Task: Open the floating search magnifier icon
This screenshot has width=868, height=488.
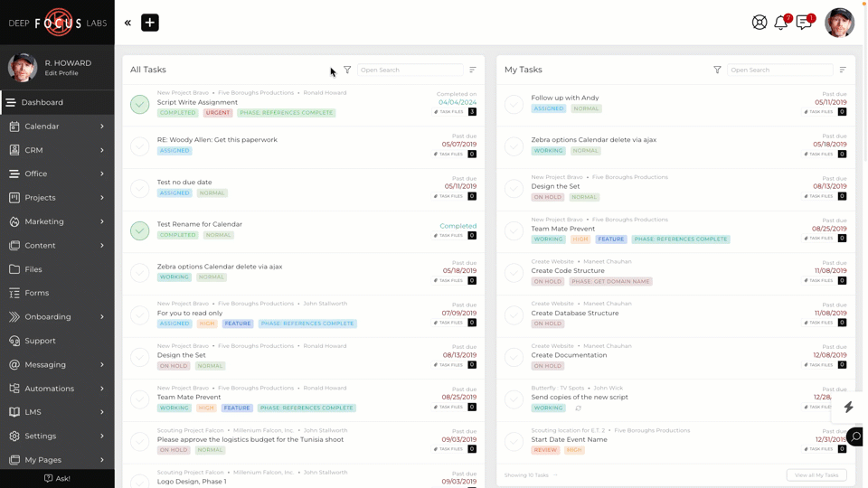Action: tap(854, 437)
